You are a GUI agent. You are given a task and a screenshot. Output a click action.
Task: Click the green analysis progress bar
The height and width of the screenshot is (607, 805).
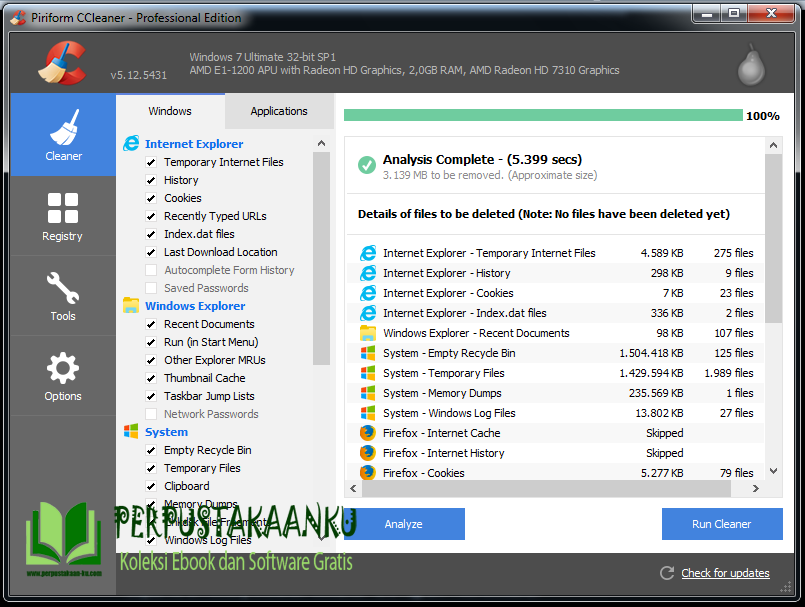pos(543,115)
